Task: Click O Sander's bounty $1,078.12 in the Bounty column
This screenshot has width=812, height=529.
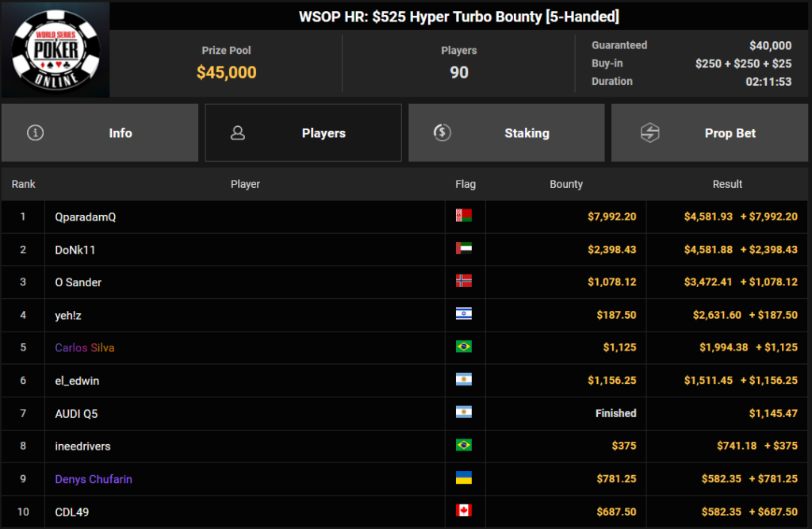Action: pyautogui.click(x=612, y=282)
